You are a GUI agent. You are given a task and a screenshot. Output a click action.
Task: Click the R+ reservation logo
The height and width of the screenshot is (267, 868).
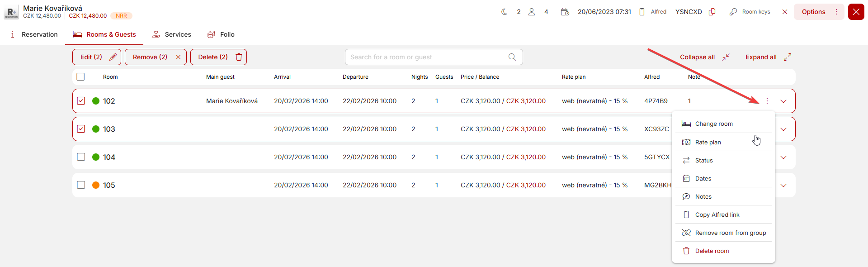pyautogui.click(x=11, y=12)
